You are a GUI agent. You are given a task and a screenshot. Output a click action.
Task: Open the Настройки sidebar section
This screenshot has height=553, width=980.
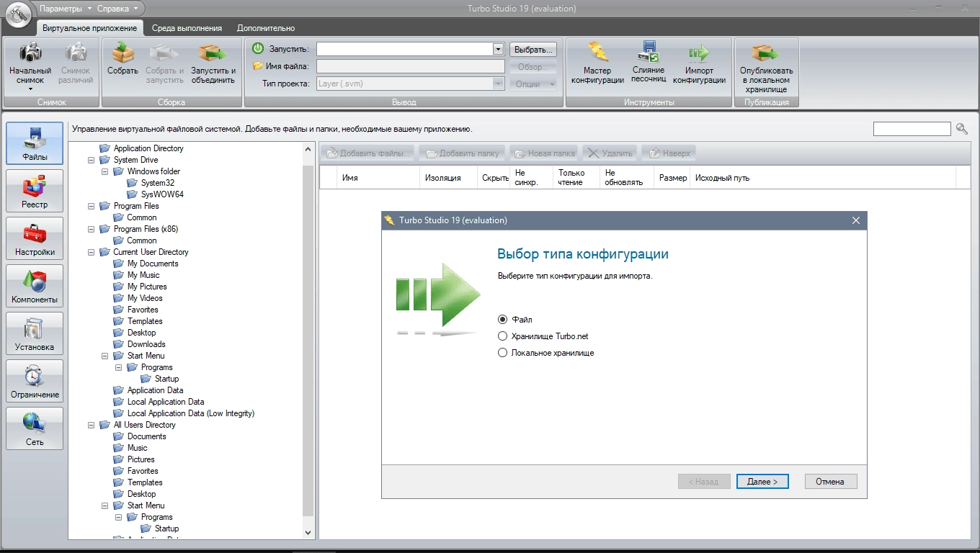pos(35,238)
